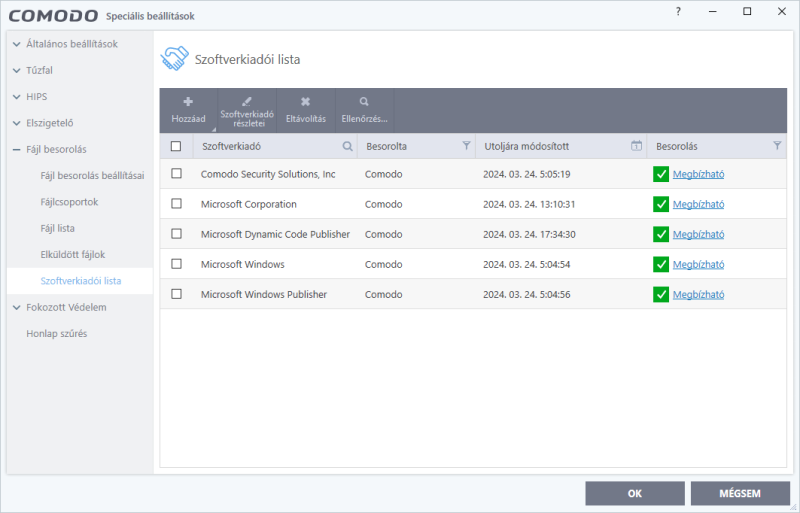Image resolution: width=800 pixels, height=513 pixels.
Task: Open the Fájlcsoportok page
Action: tap(69, 202)
